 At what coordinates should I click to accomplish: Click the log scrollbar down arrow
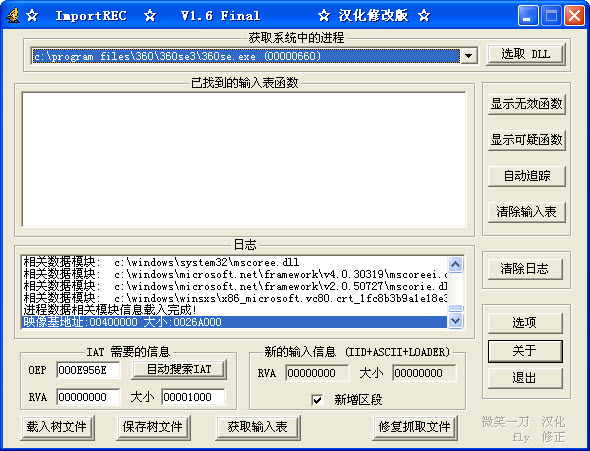point(455,321)
